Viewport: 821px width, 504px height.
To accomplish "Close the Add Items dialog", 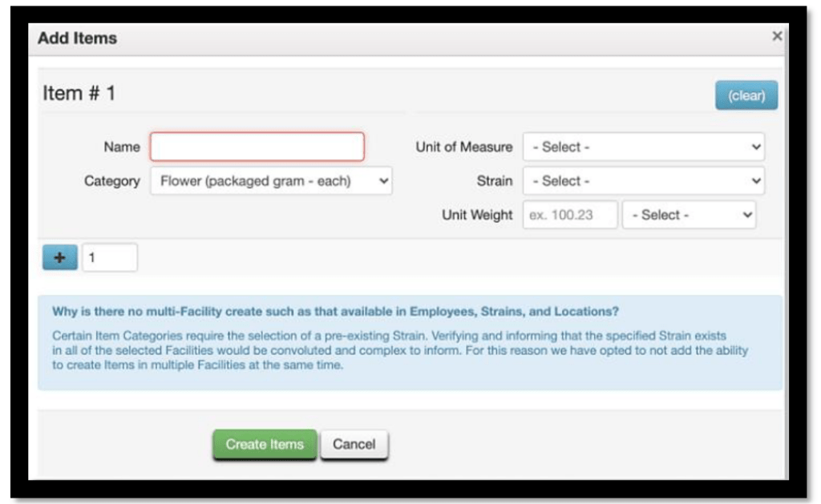I will [776, 37].
